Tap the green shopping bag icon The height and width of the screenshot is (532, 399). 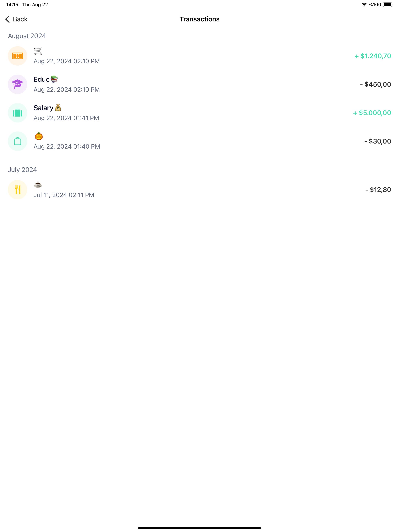tap(18, 141)
